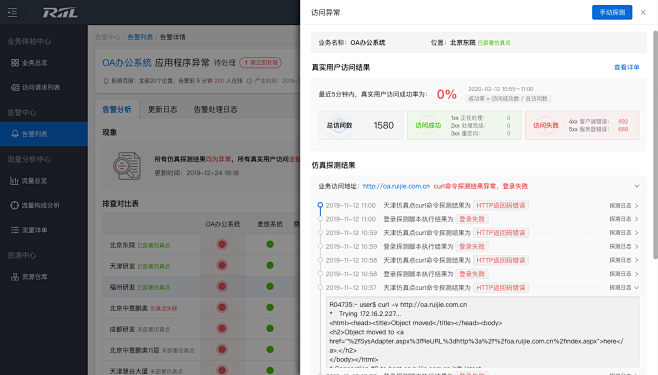
Task: Click 登录失败 tag on 11:00 entry
Action: [472, 219]
